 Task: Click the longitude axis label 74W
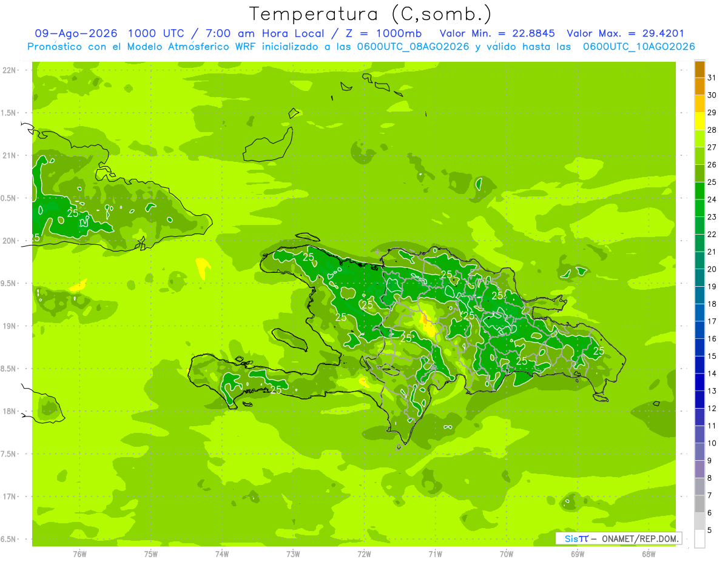point(222,554)
